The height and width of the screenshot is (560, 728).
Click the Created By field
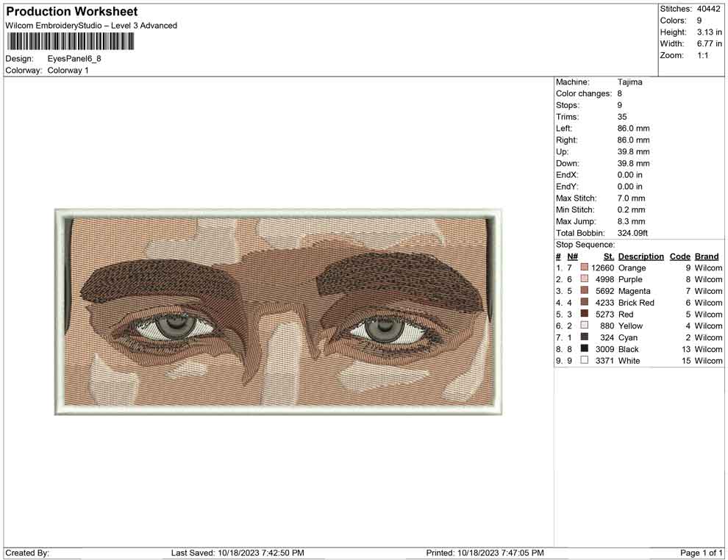[x=28, y=553]
